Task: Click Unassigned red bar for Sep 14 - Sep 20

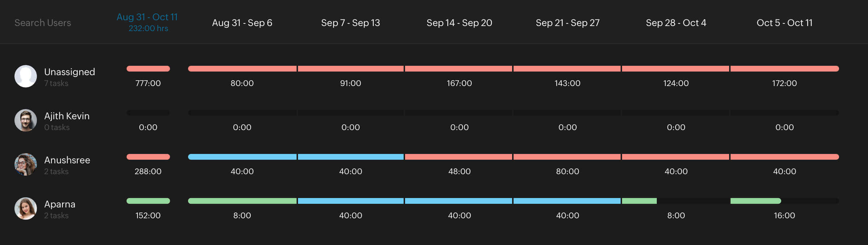Action: tap(459, 69)
